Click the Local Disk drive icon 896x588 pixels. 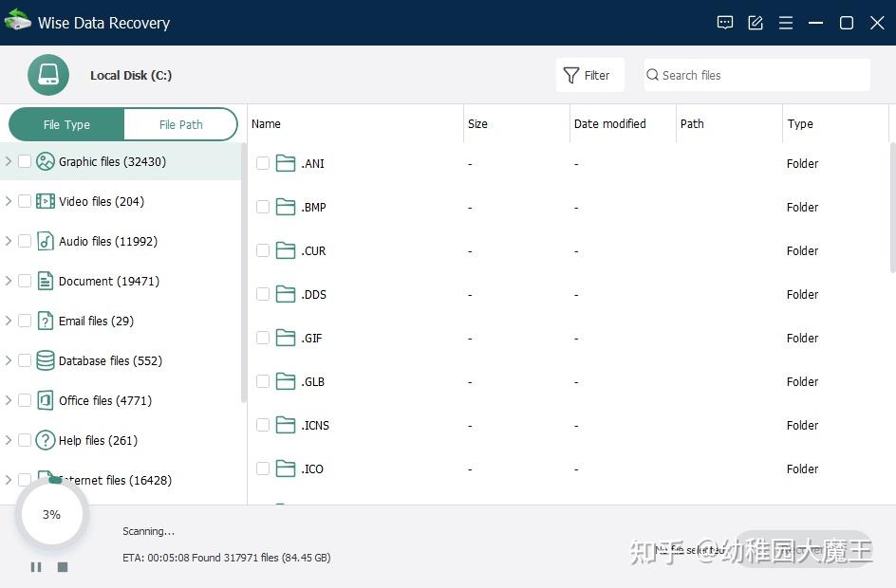(x=48, y=75)
